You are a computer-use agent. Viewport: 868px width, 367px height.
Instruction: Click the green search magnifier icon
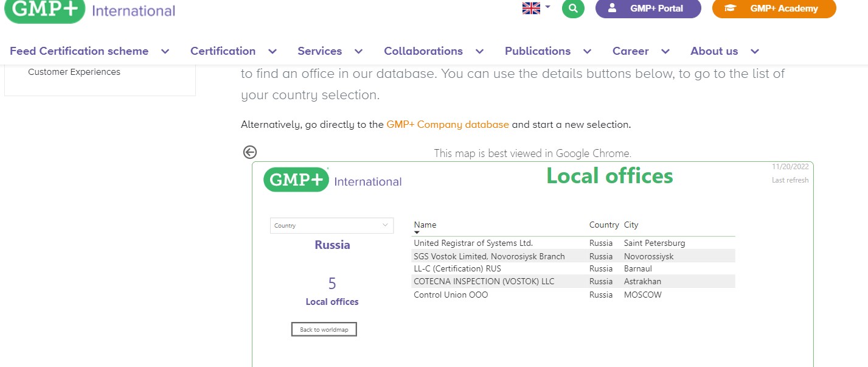tap(573, 8)
